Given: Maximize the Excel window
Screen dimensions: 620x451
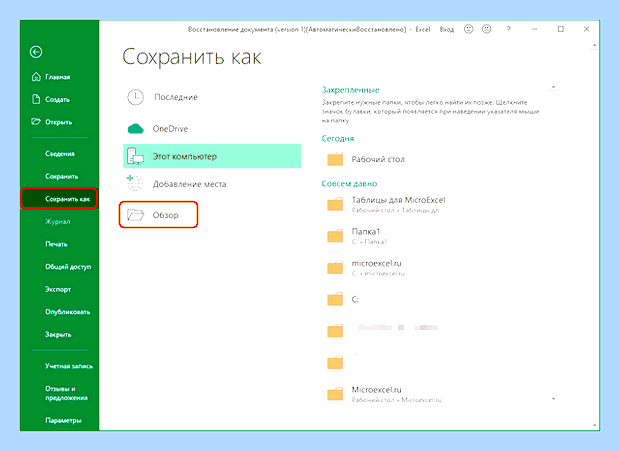Looking at the screenshot, I should point(561,29).
